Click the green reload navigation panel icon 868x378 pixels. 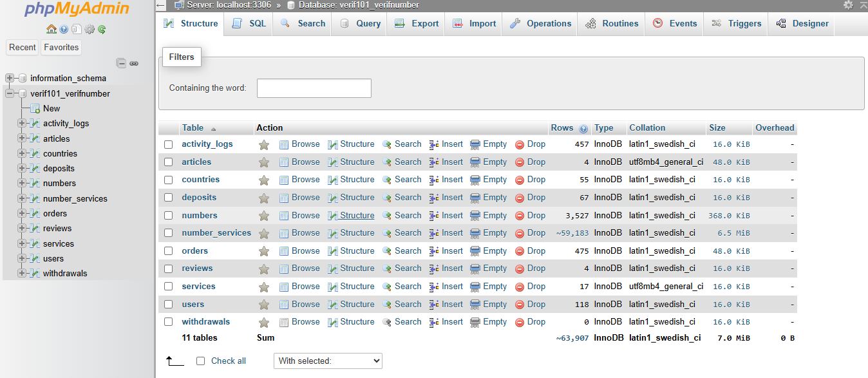(102, 29)
